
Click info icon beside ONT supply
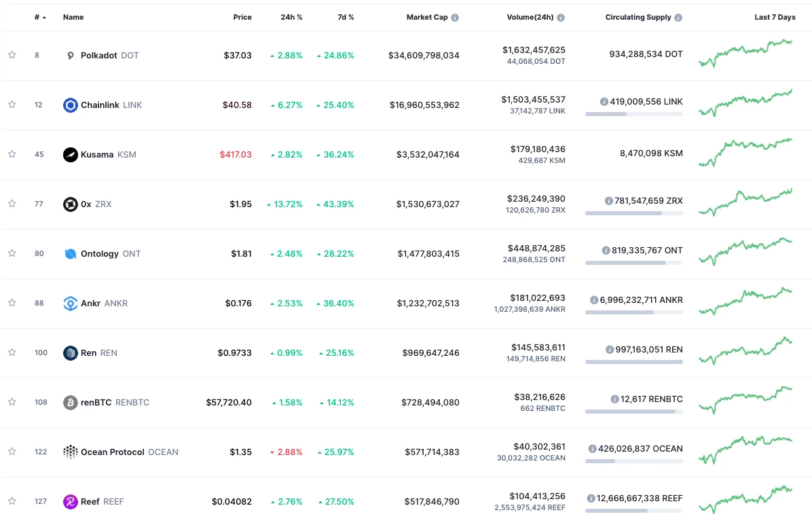click(x=606, y=251)
